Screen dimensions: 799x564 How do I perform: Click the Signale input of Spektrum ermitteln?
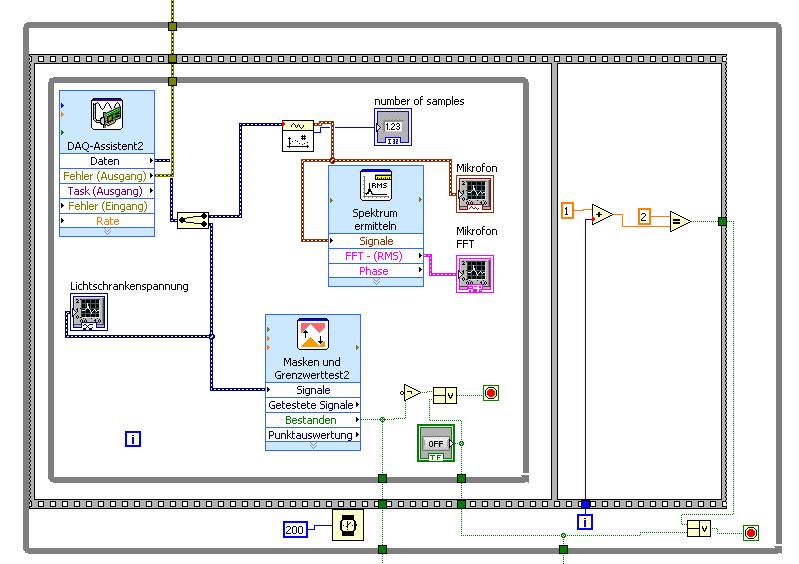click(376, 241)
